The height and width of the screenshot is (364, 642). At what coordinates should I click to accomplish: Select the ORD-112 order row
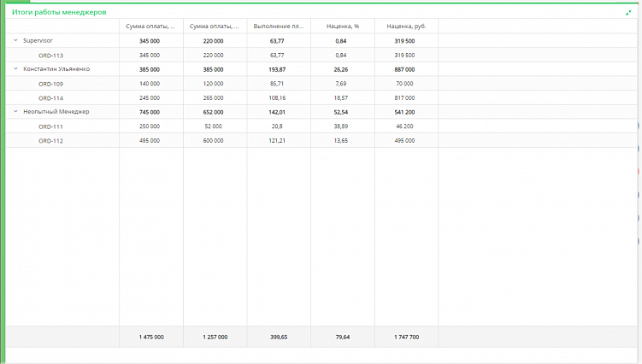[51, 140]
